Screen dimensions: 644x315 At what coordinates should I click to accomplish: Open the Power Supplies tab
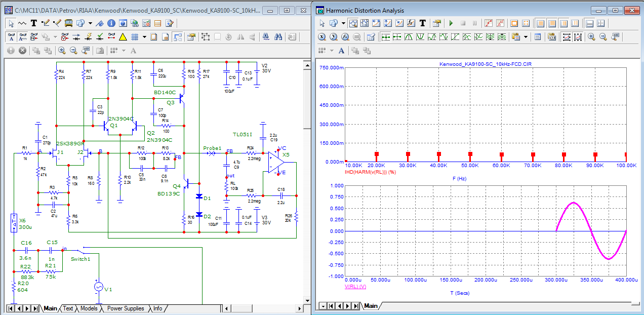click(126, 308)
